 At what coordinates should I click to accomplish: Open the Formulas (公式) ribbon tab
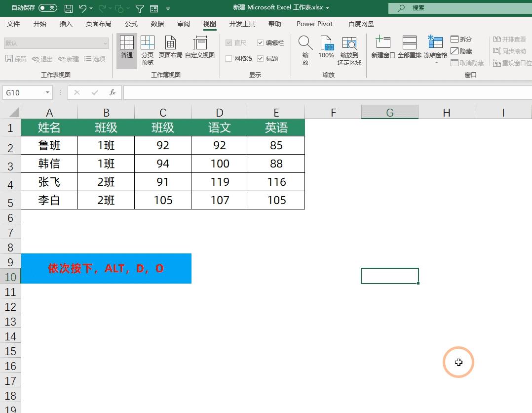[131, 24]
